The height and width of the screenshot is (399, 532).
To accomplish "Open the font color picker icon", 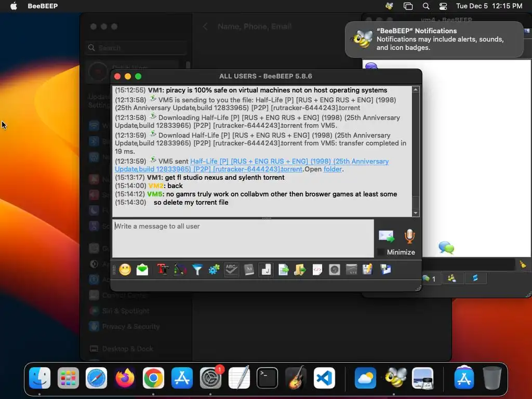I will pyautogui.click(x=180, y=270).
